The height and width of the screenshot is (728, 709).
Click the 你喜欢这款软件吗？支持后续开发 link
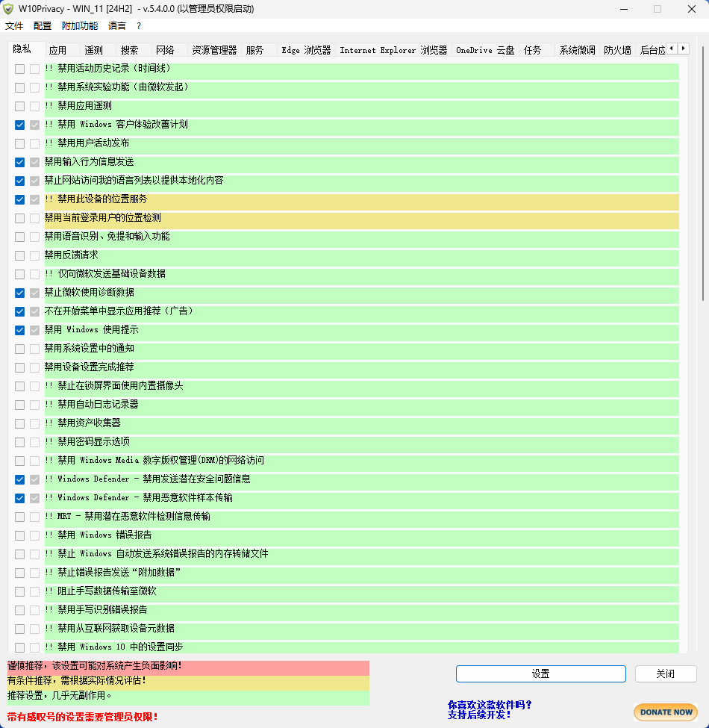490,710
